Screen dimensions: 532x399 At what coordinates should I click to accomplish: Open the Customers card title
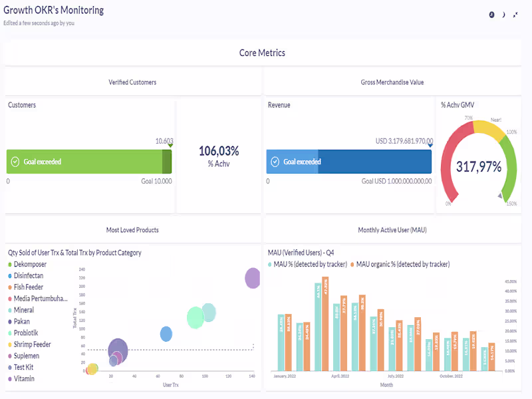click(x=22, y=105)
